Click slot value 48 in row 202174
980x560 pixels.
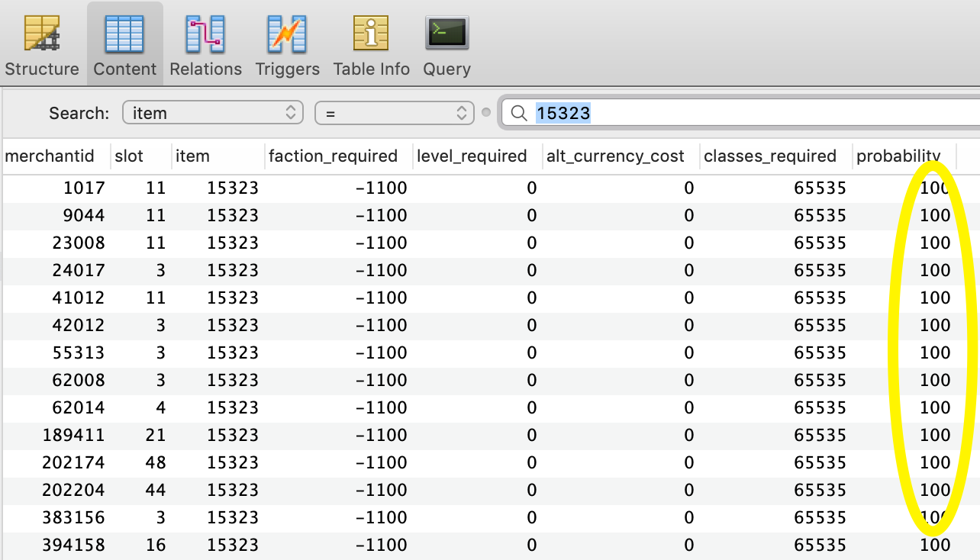[156, 463]
